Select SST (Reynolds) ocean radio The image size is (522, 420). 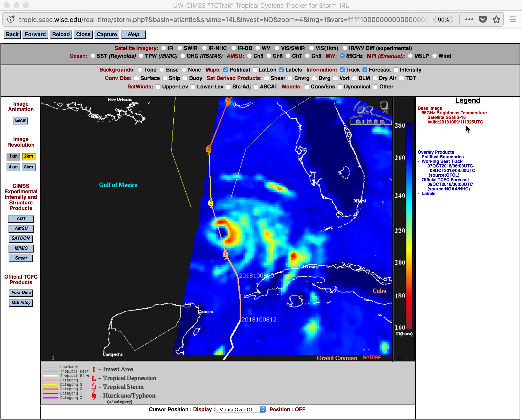(x=93, y=56)
